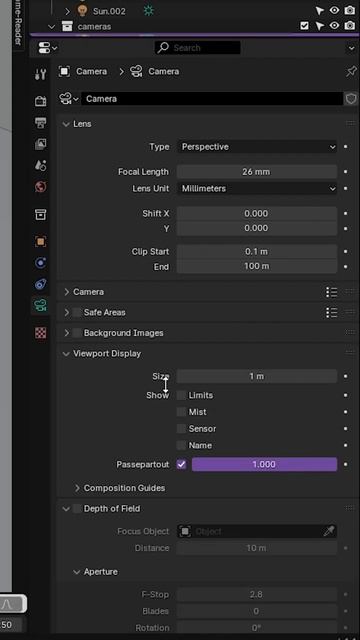Image resolution: width=360 pixels, height=640 pixels.
Task: Hide the cameras collection in viewport
Action: coord(334,26)
